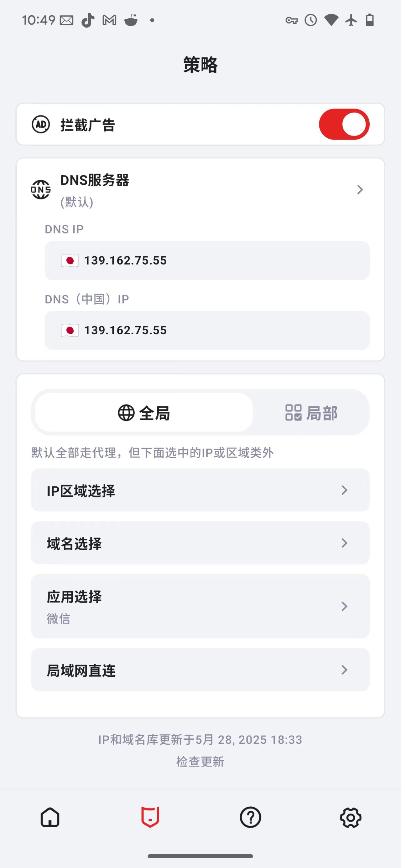
Task: Switch to 局部 partial mode
Action: tap(311, 413)
